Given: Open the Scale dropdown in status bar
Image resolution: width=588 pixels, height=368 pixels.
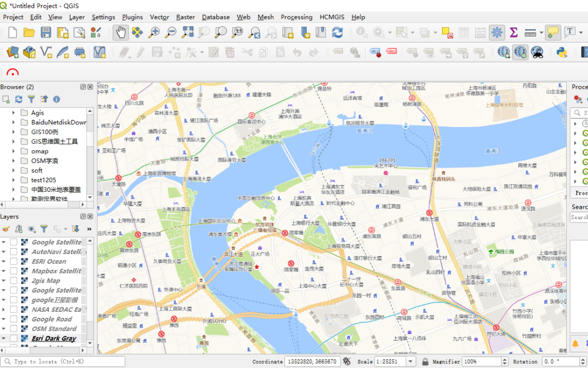Looking at the screenshot, I should pos(411,361).
